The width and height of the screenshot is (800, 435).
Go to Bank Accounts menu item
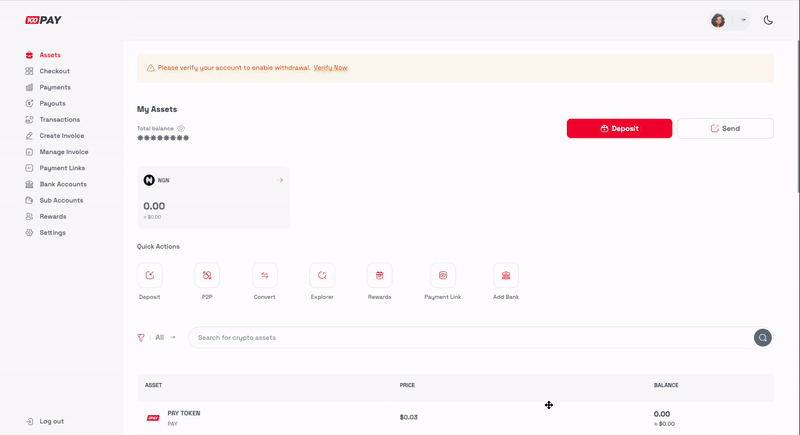click(x=63, y=184)
